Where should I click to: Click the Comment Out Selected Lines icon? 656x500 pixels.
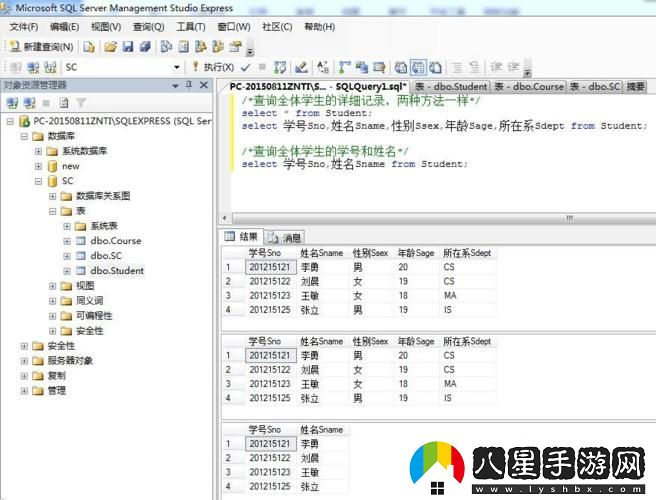point(457,67)
